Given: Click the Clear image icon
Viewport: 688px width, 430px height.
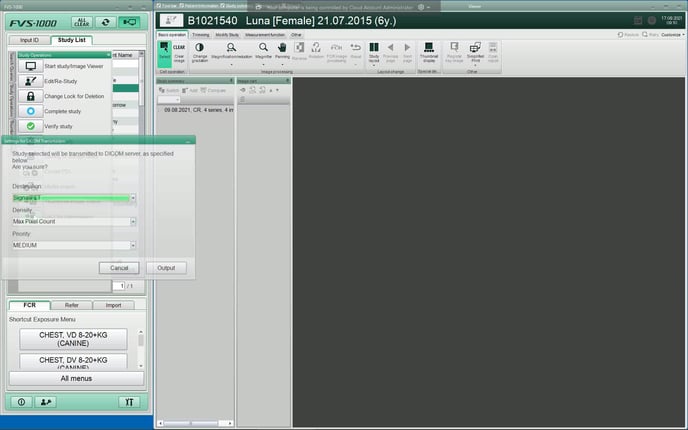Looking at the screenshot, I should (179, 51).
